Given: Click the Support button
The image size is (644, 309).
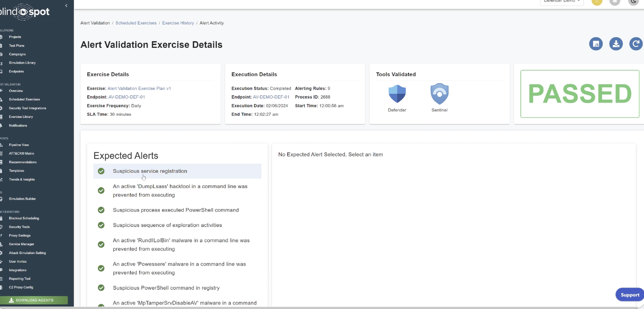Looking at the screenshot, I should [629, 295].
